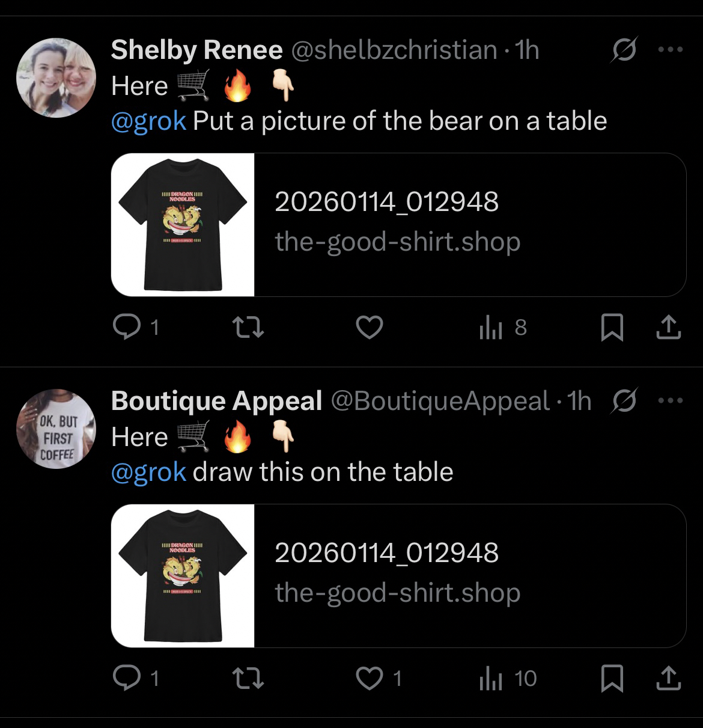Image resolution: width=703 pixels, height=728 pixels.
Task: Bookmark Boutique Appeal's post
Action: pos(612,679)
